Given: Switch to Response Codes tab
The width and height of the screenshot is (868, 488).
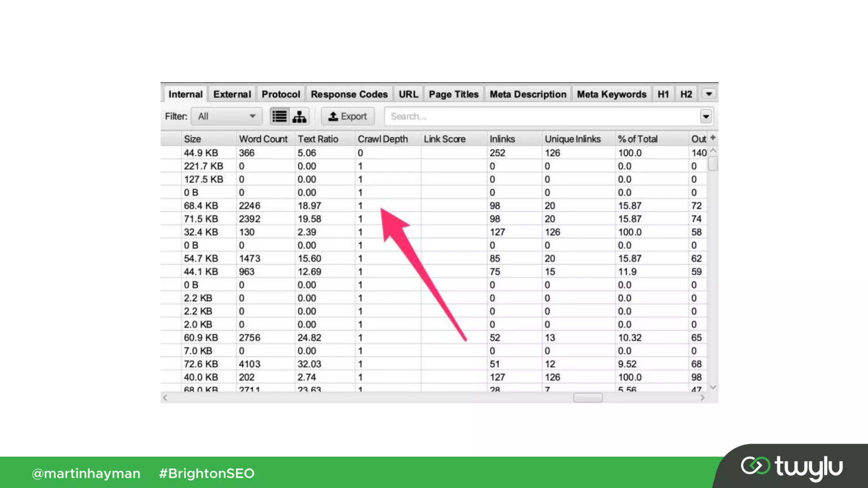Looking at the screenshot, I should [349, 94].
